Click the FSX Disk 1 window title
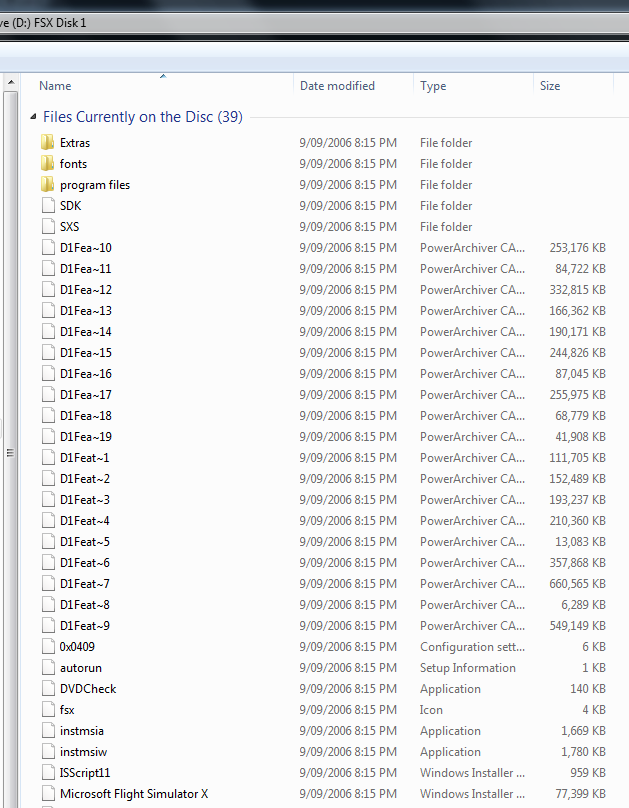The width and height of the screenshot is (629, 808). point(60,23)
